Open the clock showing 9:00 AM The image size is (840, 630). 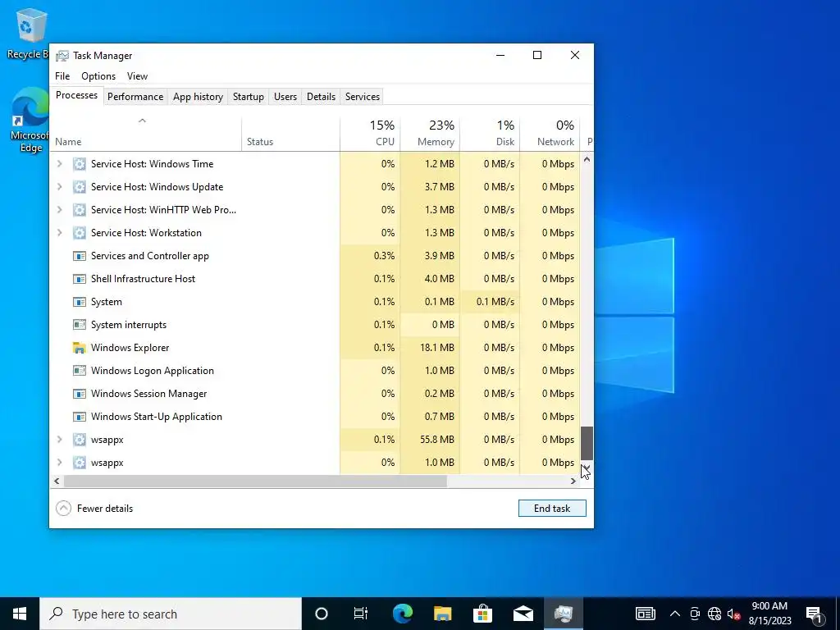769,614
